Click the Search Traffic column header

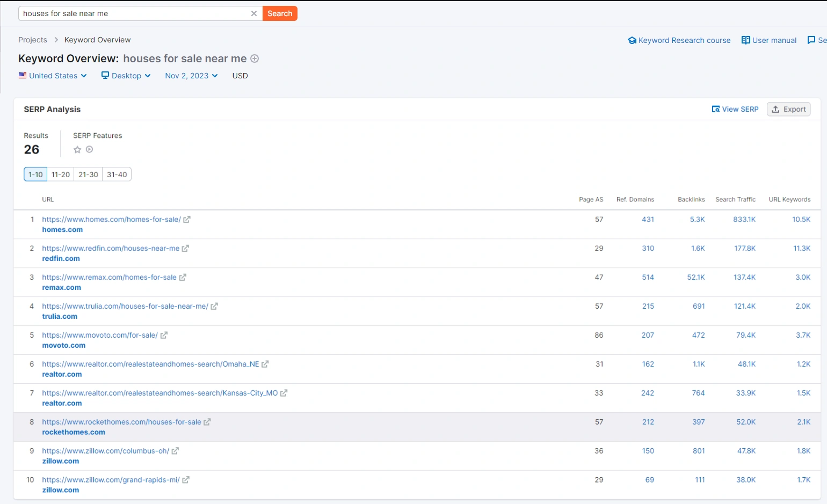point(735,200)
